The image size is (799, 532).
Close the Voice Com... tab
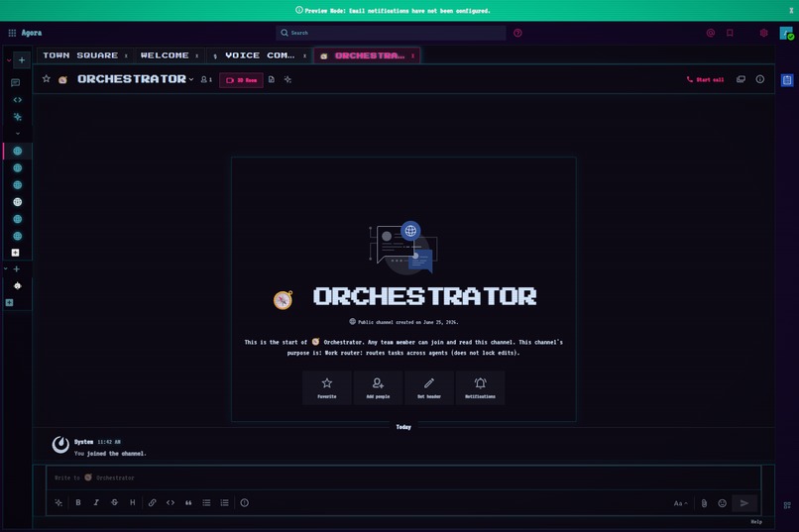coord(304,56)
